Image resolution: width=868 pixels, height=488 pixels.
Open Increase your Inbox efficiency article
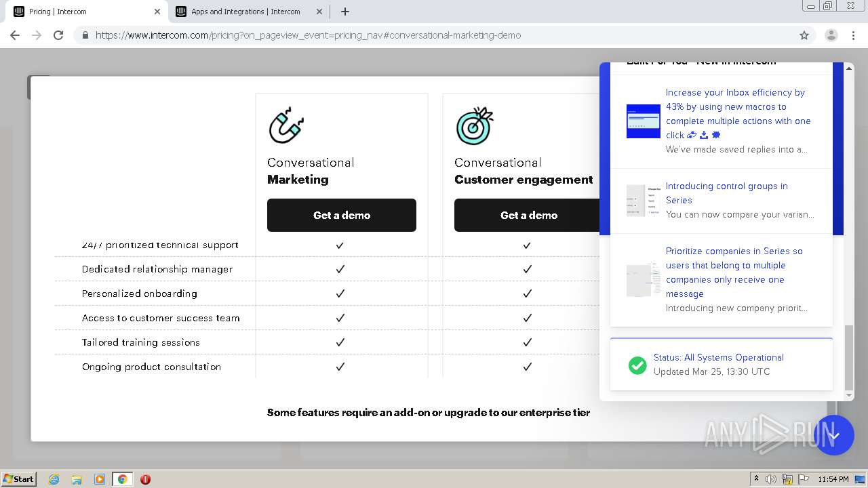[738, 113]
